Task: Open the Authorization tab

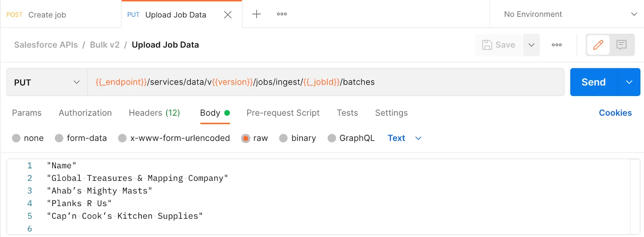Action: tap(85, 113)
